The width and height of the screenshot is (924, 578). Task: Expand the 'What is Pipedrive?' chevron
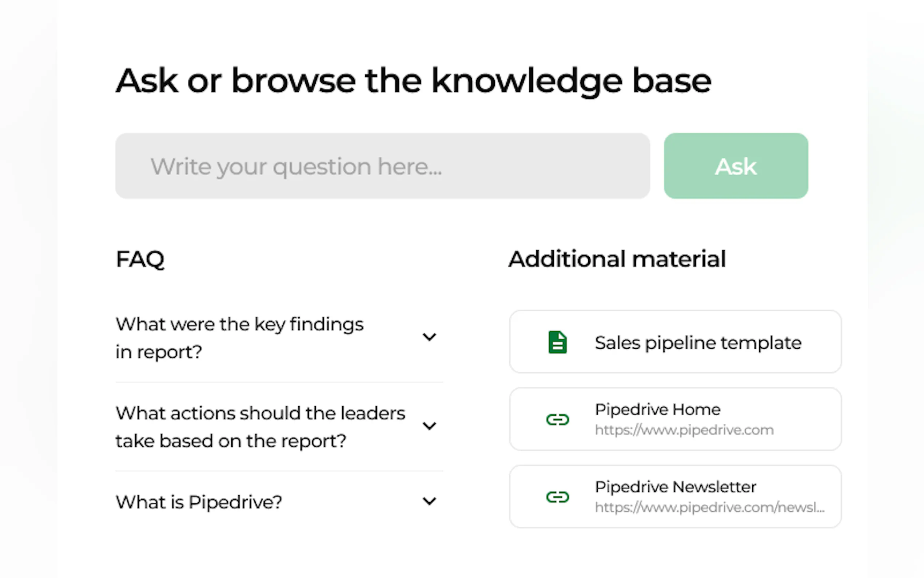tap(429, 501)
